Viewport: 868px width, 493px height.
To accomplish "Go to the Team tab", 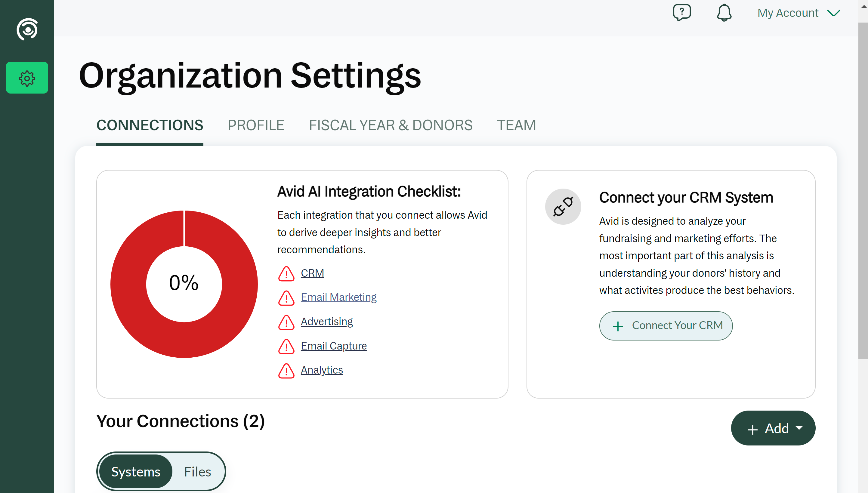I will tap(516, 126).
